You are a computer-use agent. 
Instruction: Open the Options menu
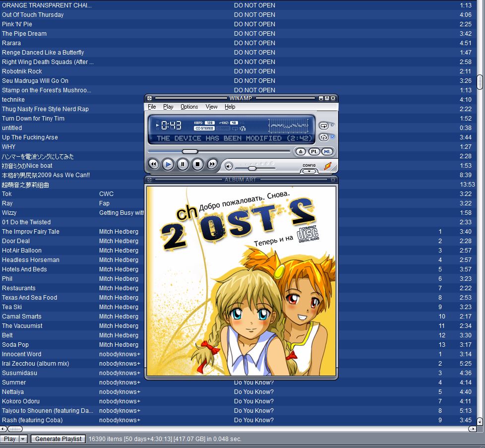[189, 107]
